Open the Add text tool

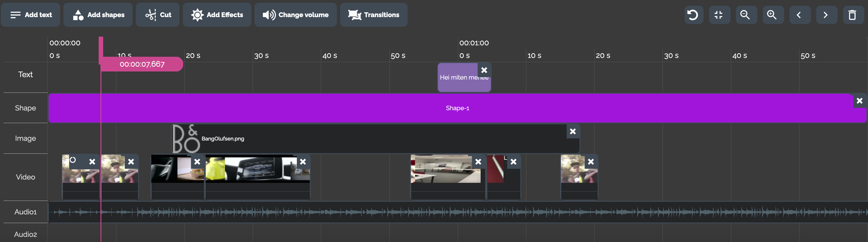pos(31,15)
